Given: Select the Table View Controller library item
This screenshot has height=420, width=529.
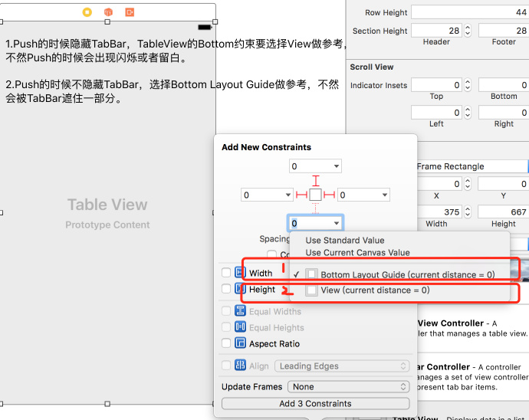Looking at the screenshot, I should point(472,328).
